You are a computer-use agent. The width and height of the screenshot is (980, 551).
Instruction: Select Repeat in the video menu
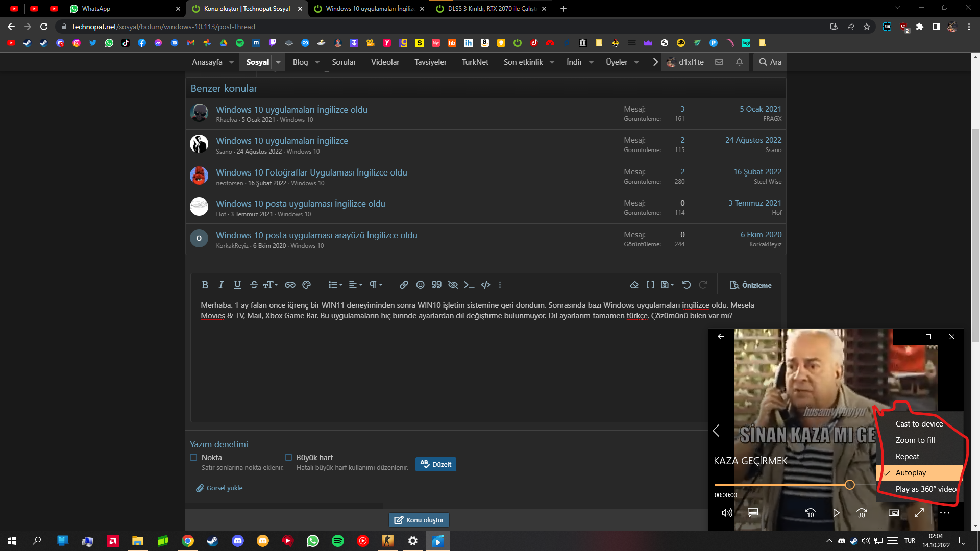[x=907, y=457]
